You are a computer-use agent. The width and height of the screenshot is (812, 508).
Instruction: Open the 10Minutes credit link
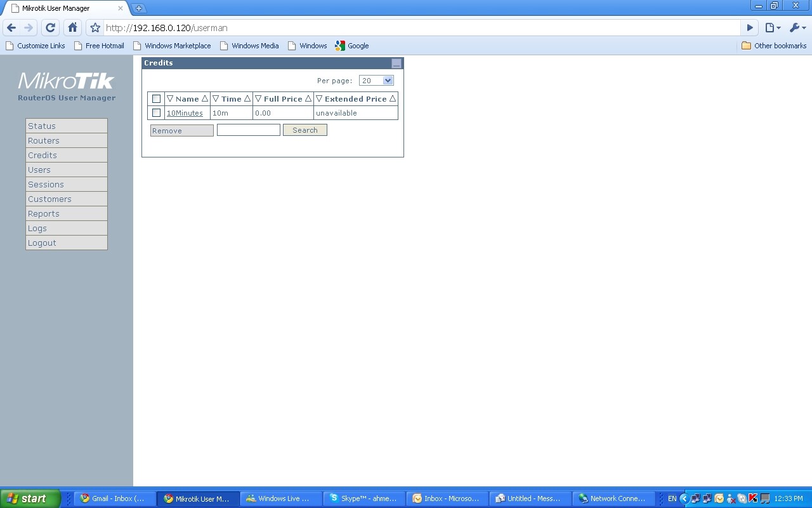click(x=185, y=113)
